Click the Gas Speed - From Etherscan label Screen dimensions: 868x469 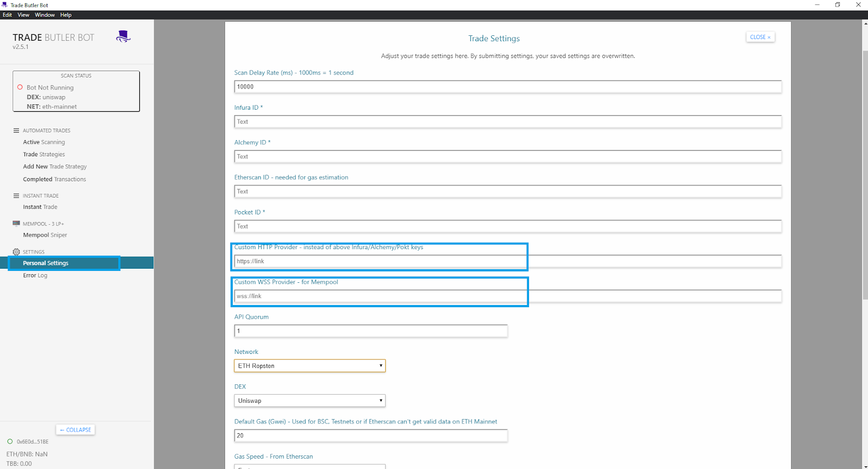click(x=273, y=457)
